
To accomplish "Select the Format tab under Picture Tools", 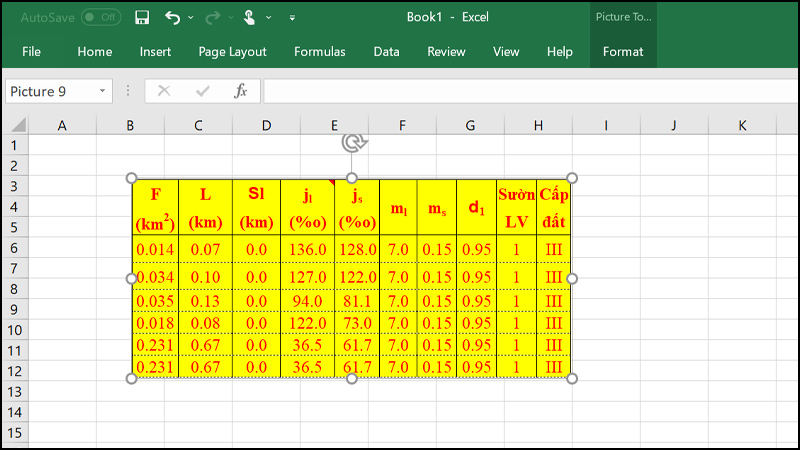I will pyautogui.click(x=623, y=51).
